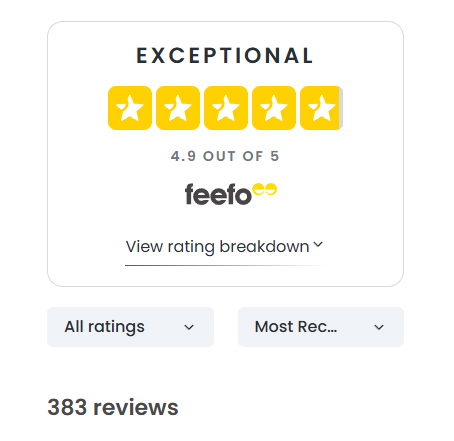This screenshot has width=454, height=441.
Task: Click the 4.9 OUT OF 5 text
Action: click(x=225, y=156)
